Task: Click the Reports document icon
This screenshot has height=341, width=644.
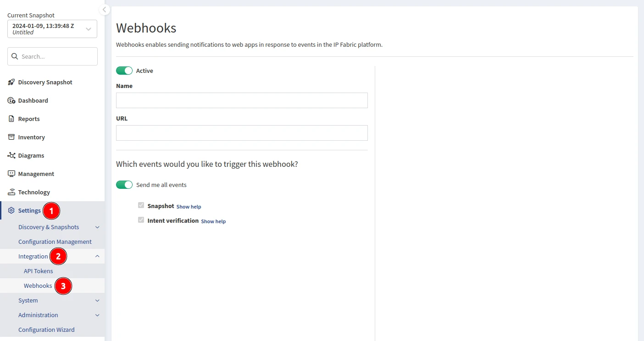Action: pyautogui.click(x=11, y=119)
